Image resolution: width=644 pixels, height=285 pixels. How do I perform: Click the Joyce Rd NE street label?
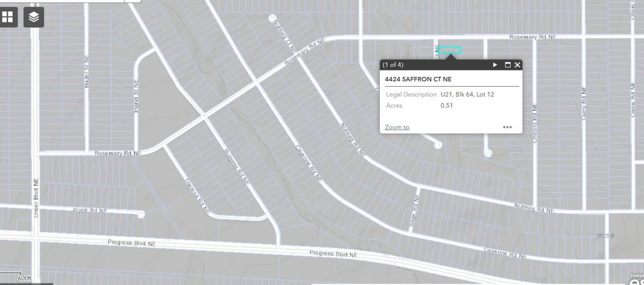90,210
